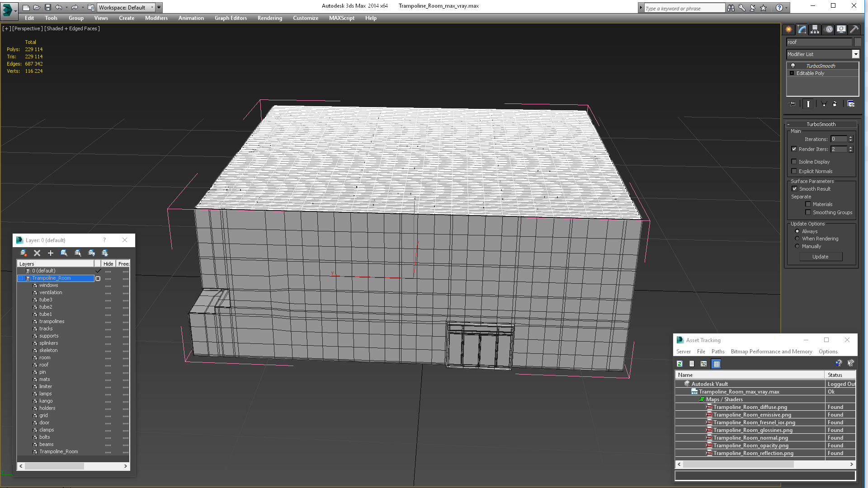The height and width of the screenshot is (488, 868).
Task: Open quick access toolbar customize arrow
Action: coord(159,7)
